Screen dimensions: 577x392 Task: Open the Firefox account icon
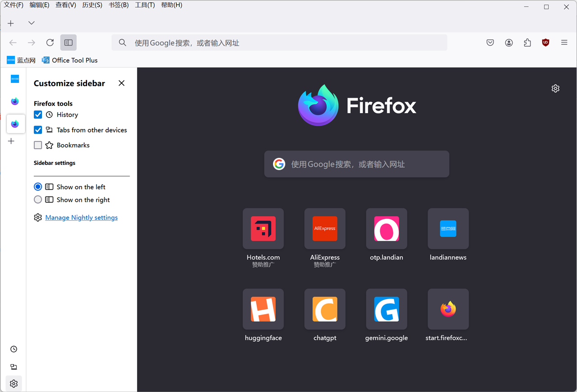click(x=509, y=43)
